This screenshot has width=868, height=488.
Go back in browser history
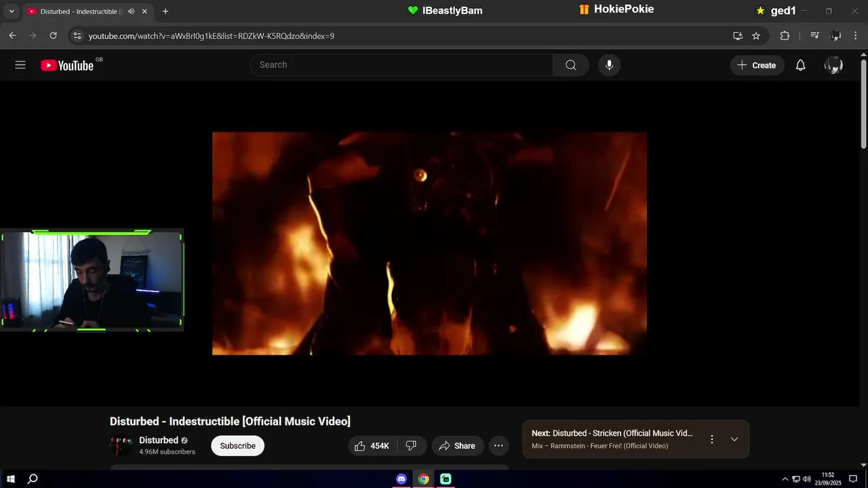tap(12, 36)
